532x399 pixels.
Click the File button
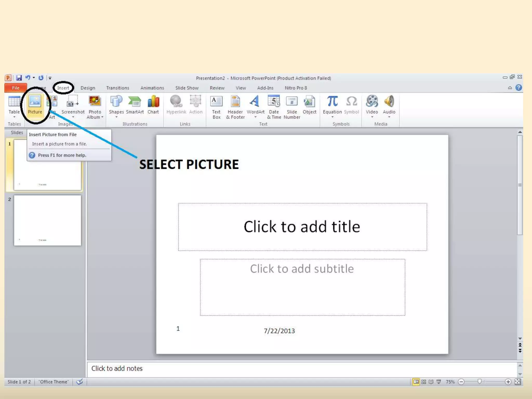click(x=16, y=88)
